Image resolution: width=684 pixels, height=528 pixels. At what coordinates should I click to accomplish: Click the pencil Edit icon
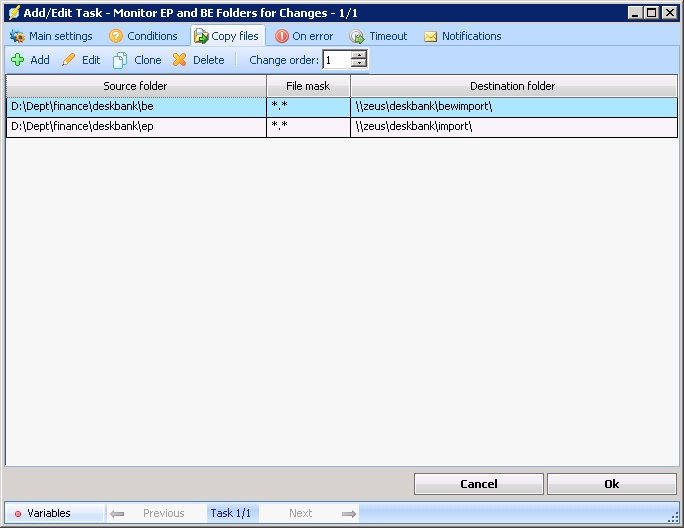[x=69, y=60]
